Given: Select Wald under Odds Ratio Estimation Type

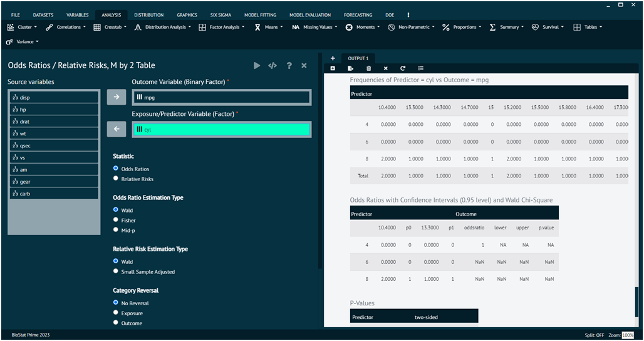Looking at the screenshot, I should [x=116, y=209].
